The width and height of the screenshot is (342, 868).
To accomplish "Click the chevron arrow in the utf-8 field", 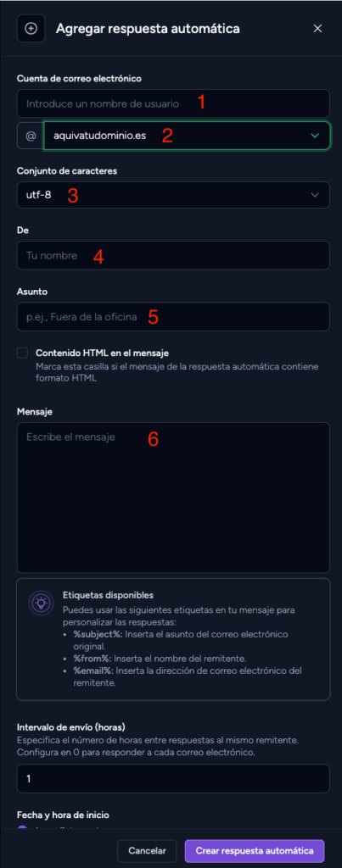I will click(x=315, y=195).
